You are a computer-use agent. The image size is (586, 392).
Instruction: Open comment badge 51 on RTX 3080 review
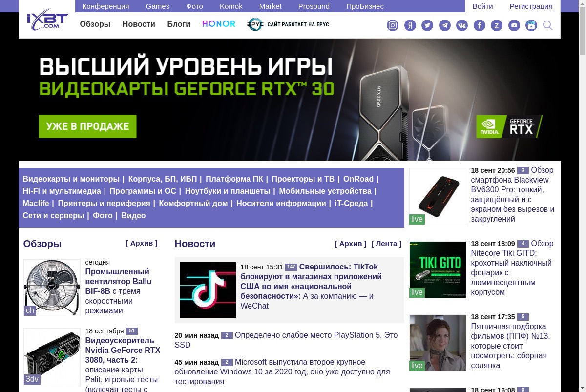132,331
